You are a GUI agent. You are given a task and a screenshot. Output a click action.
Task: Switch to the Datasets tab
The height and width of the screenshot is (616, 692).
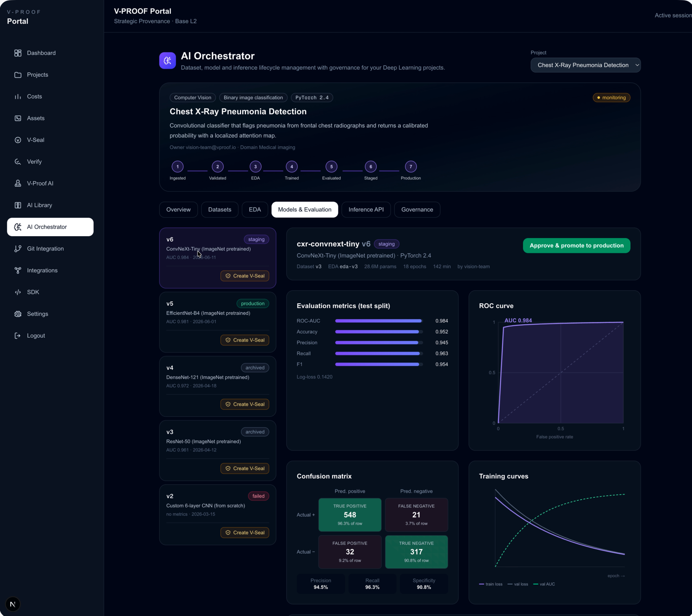[220, 210]
